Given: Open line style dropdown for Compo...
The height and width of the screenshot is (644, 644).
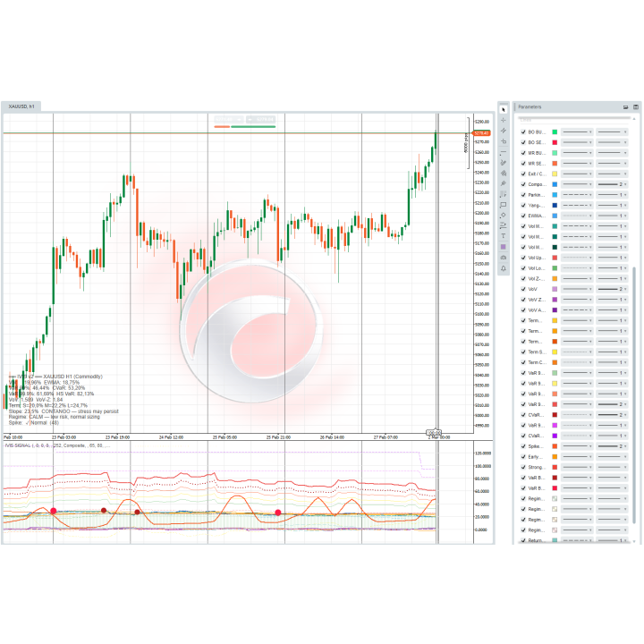Looking at the screenshot, I should pyautogui.click(x=577, y=184).
